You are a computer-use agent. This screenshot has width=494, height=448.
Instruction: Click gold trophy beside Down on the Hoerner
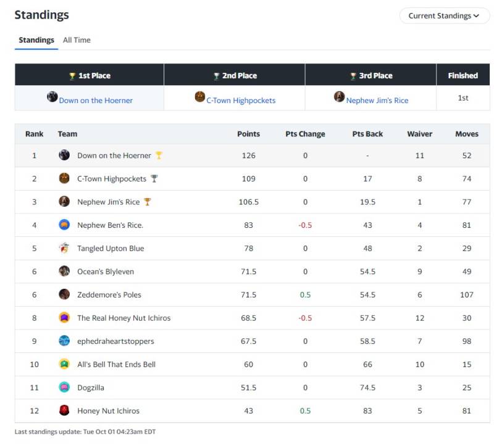tap(159, 156)
